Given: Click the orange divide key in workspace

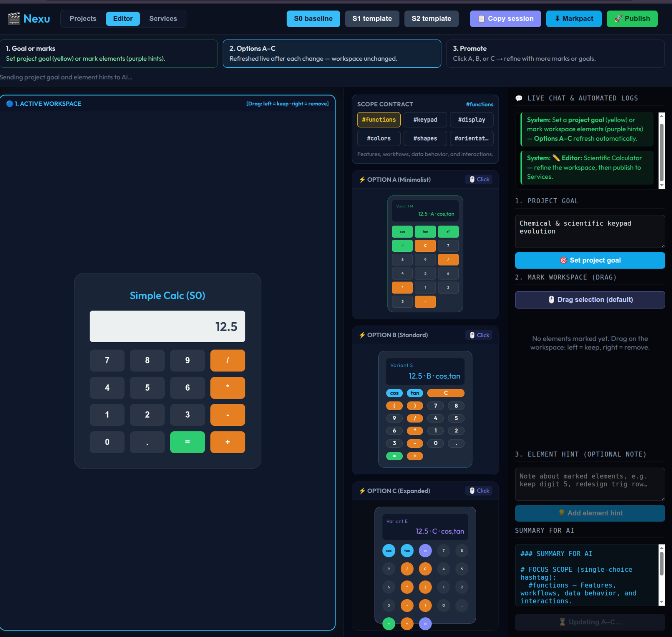Looking at the screenshot, I should pyautogui.click(x=228, y=360).
